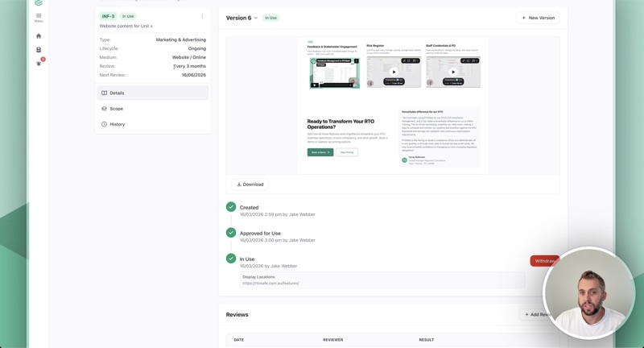Click the app logo at top left
Screen dimensions: 644x348
(39, 3)
